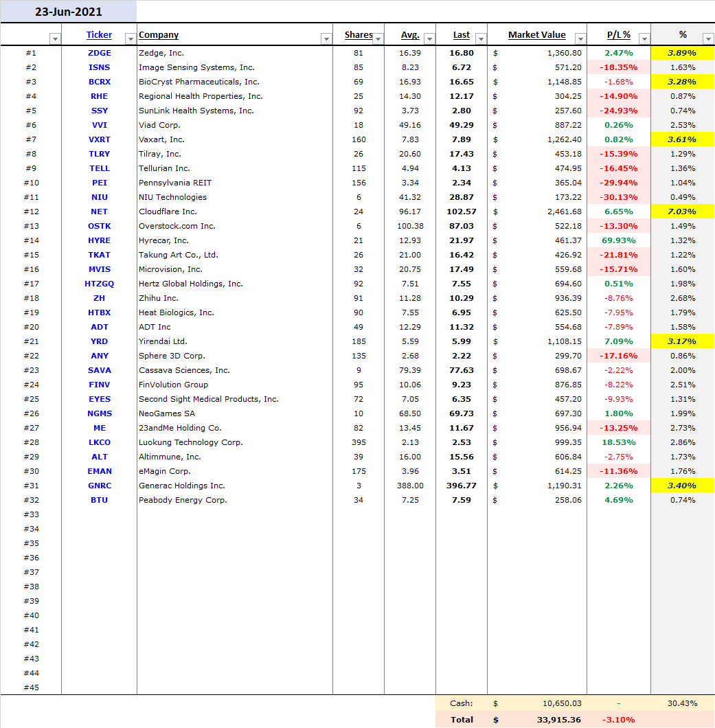Select the HTZGQ ticker cell
Screen dimensions: 715x728
point(100,284)
